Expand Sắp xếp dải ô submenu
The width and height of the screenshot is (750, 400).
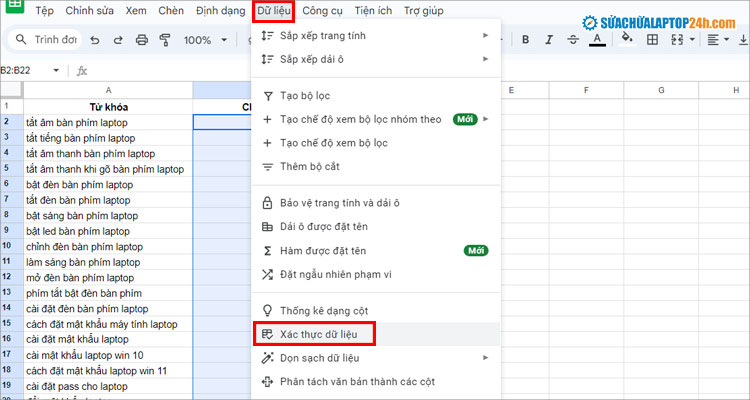point(376,59)
